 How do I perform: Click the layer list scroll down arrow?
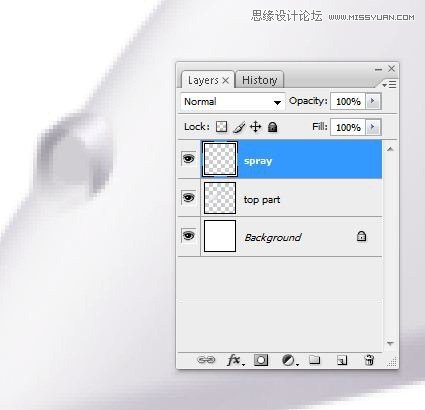[x=390, y=343]
